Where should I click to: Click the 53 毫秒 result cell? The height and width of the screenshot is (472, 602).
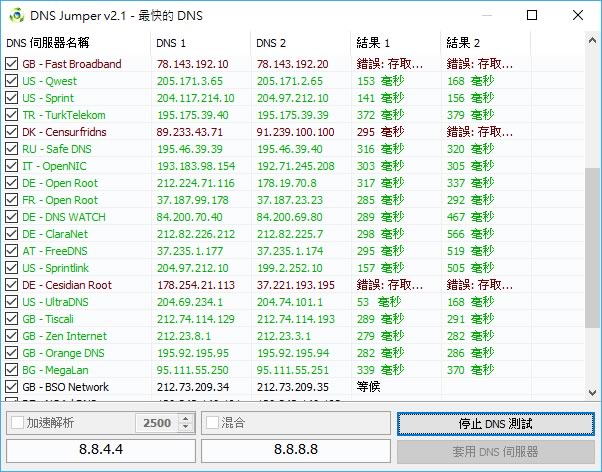[379, 302]
